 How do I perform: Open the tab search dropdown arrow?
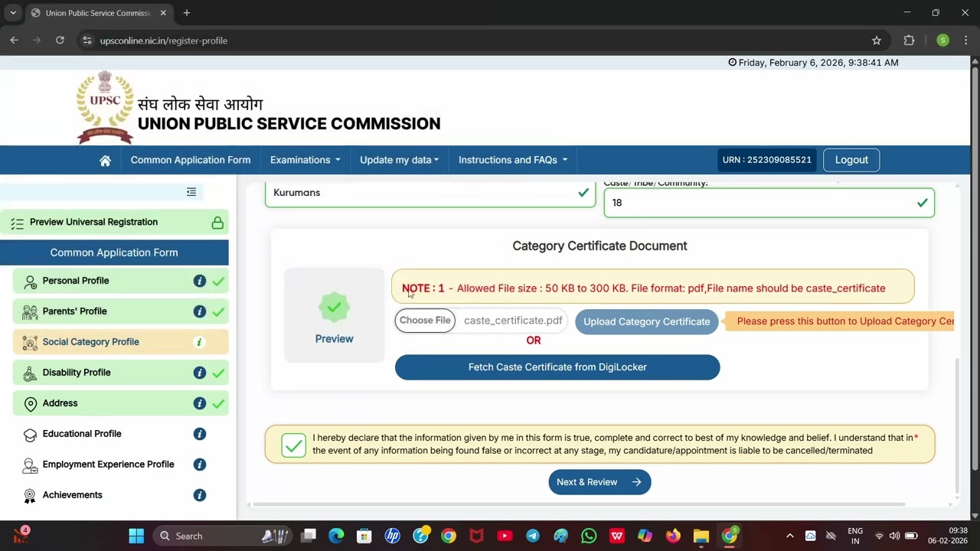[13, 13]
